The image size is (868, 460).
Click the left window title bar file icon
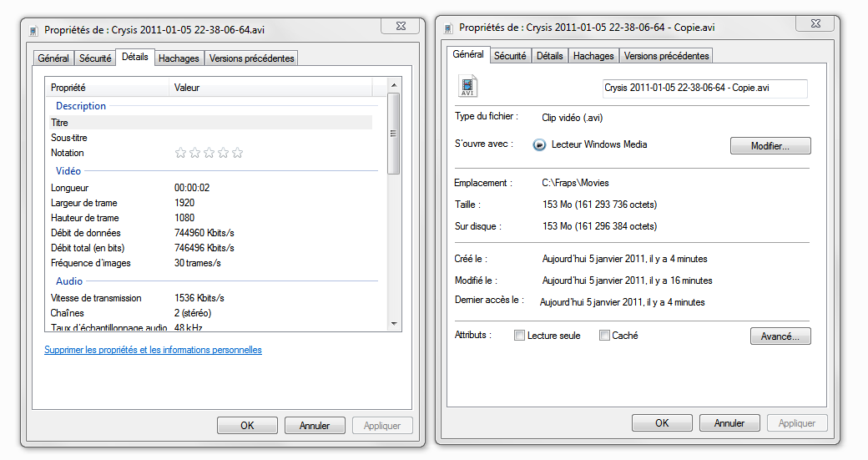click(33, 28)
